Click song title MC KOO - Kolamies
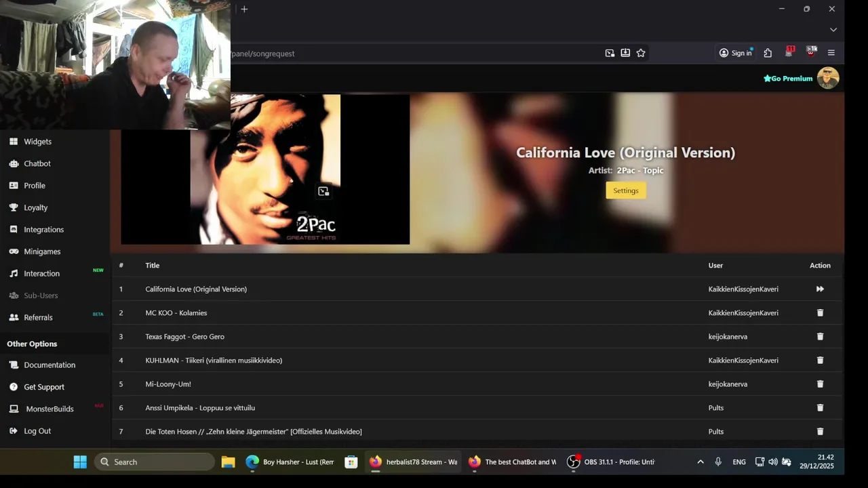This screenshot has height=488, width=868. coord(176,312)
